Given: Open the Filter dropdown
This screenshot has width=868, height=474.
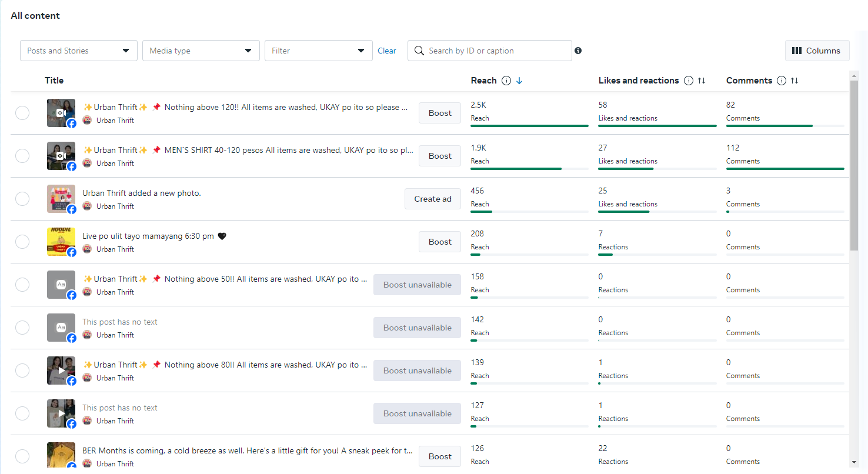Looking at the screenshot, I should [319, 51].
